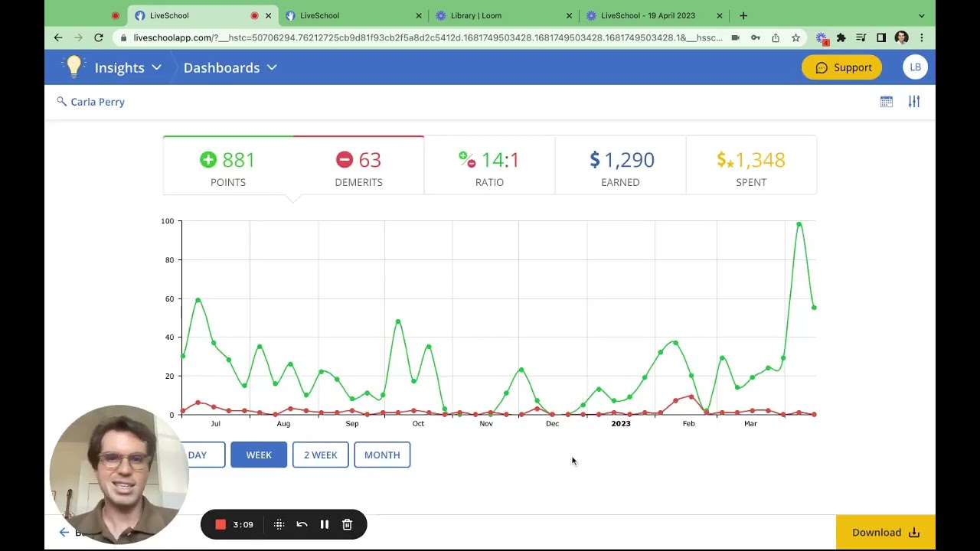
Task: Switch to second LiveSchool browser tab
Action: 353,15
